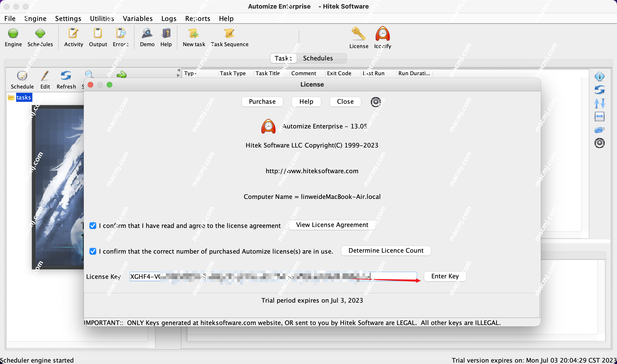
Task: Uncheck the correct license count confirmation checkbox
Action: coord(93,251)
